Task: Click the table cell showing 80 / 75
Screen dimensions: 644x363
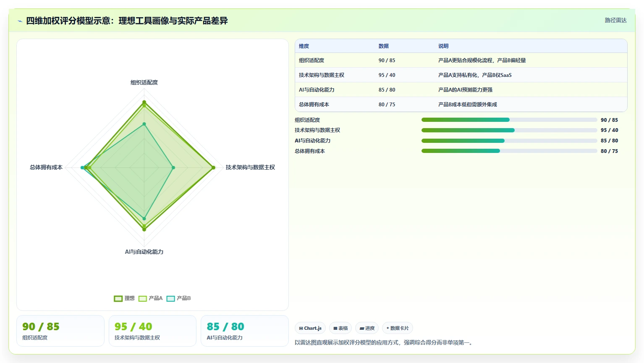Action: [387, 105]
